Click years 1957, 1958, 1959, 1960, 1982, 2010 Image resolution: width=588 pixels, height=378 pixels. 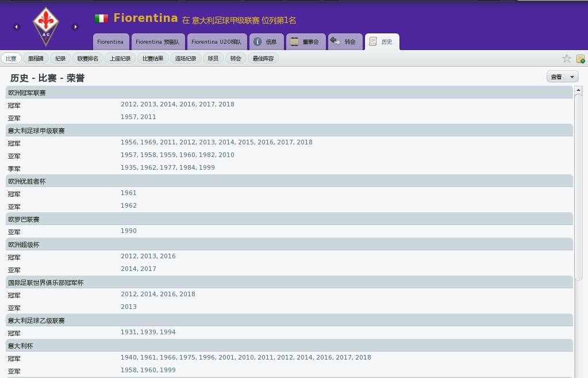pos(178,155)
